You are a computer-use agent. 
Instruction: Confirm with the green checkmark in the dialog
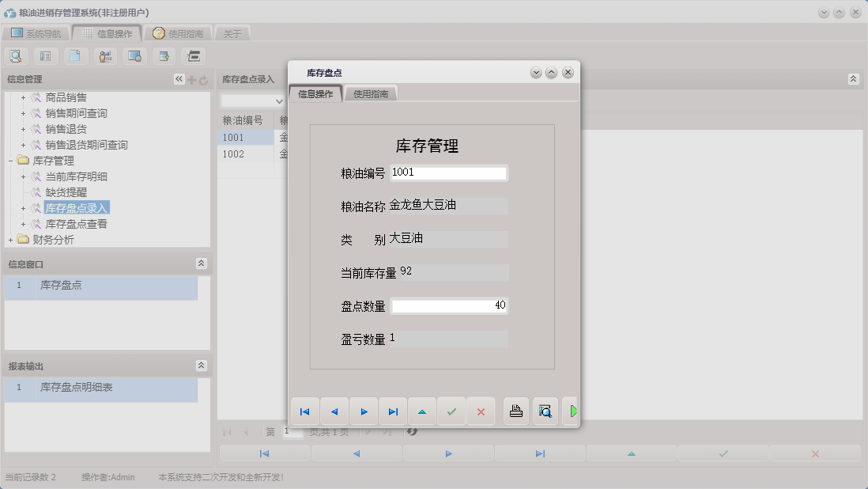coord(451,411)
